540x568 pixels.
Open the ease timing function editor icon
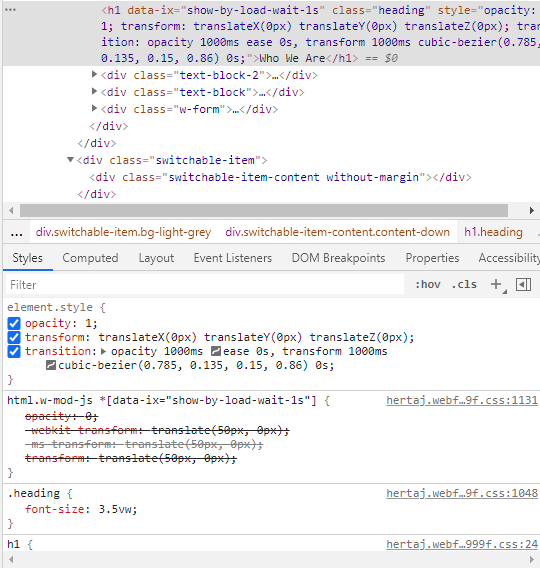coord(216,351)
